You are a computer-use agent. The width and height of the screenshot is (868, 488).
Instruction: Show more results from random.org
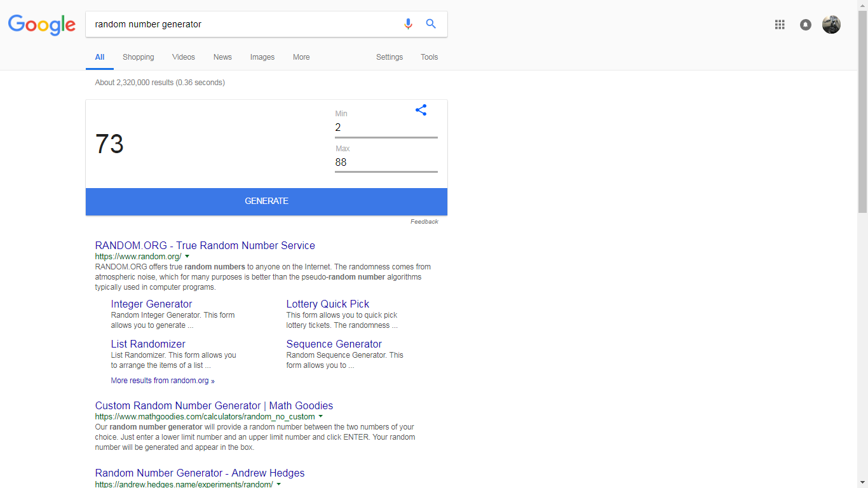coord(163,381)
